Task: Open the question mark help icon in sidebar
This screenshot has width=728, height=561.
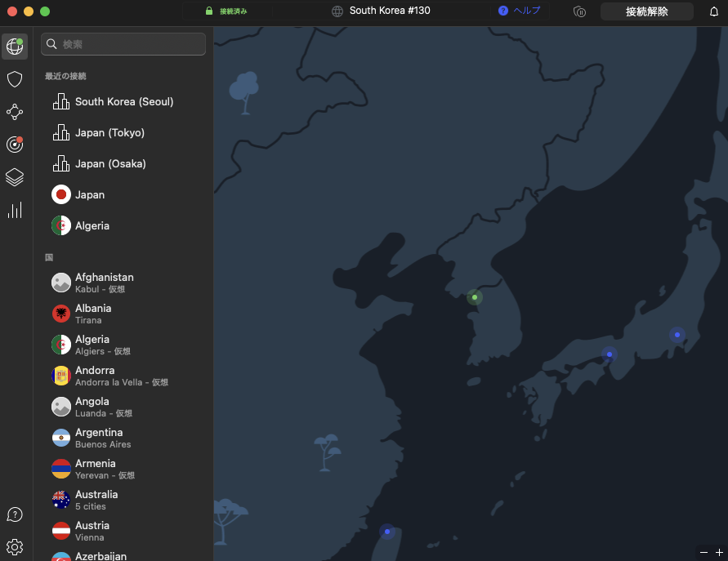Action: 14,514
